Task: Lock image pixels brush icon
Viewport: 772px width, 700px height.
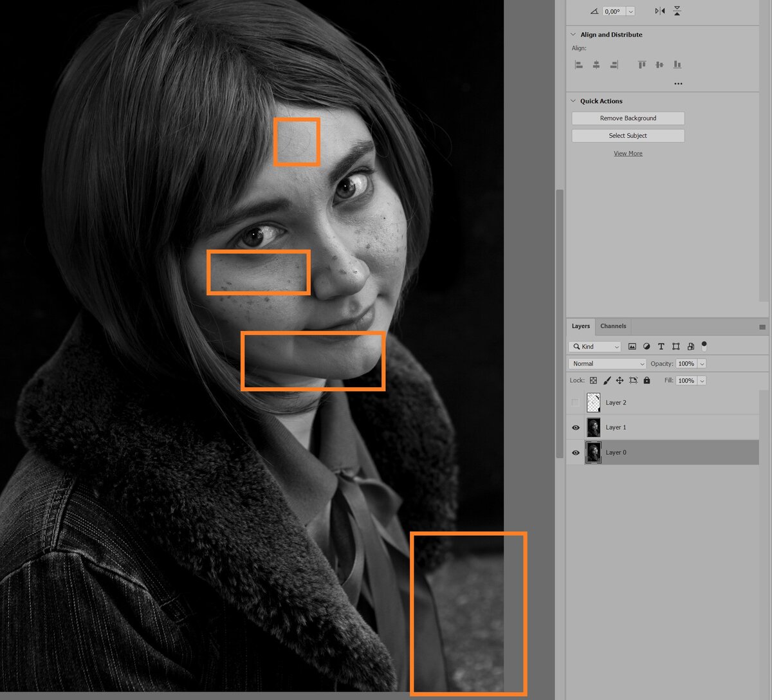Action: point(607,380)
